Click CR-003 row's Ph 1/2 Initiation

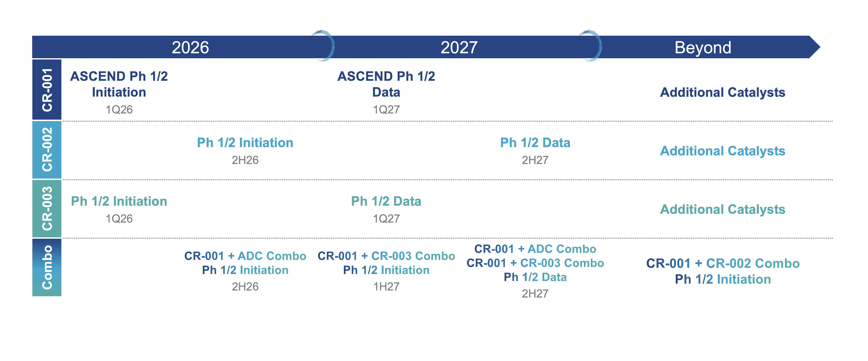click(119, 201)
